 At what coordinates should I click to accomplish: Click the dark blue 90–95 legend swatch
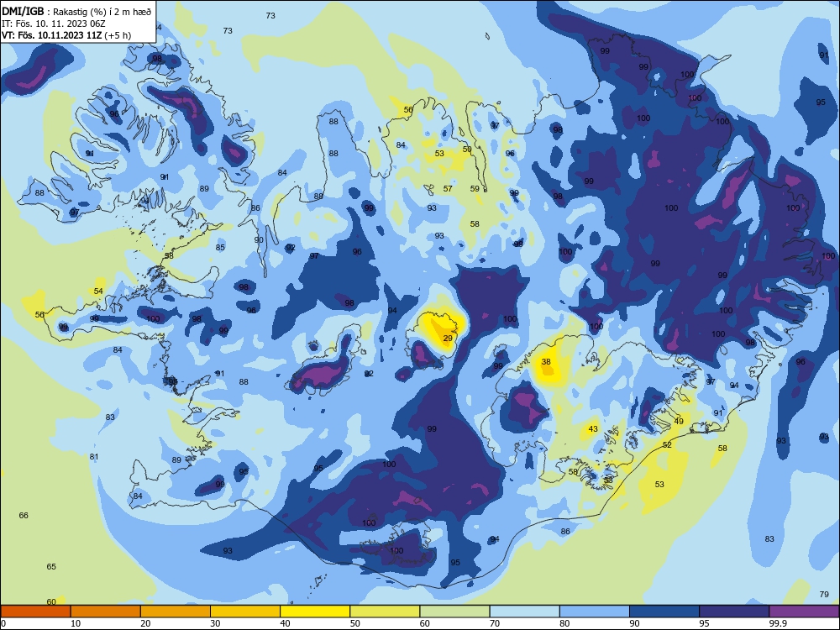664,612
